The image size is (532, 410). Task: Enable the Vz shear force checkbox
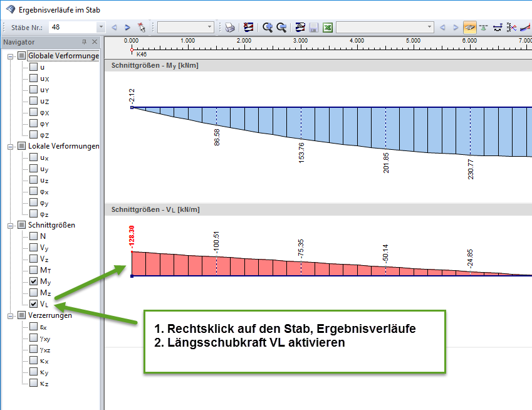33,259
